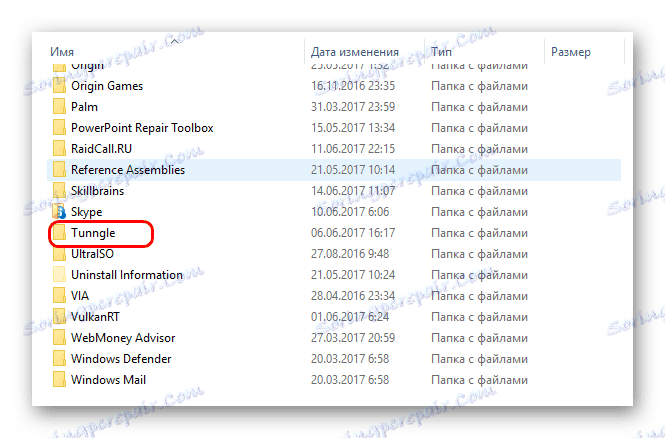
Task: Click date 21.05.2017 10:24
Action: coord(353,275)
